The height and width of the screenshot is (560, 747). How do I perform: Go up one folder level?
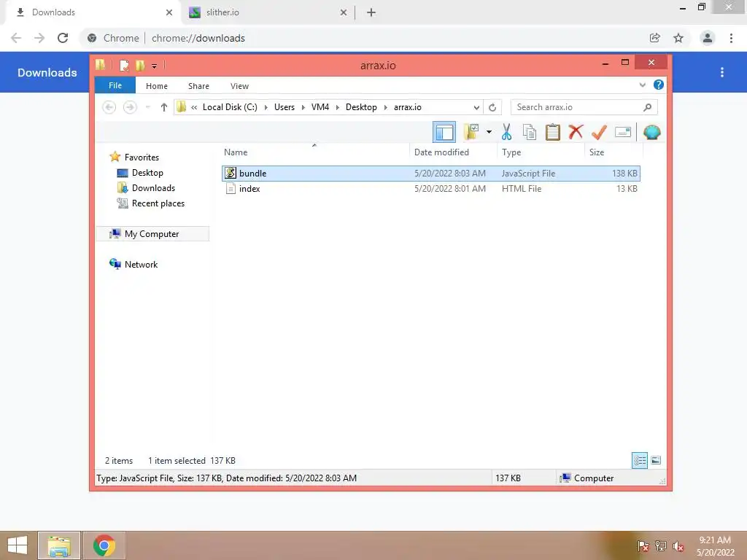pos(164,107)
